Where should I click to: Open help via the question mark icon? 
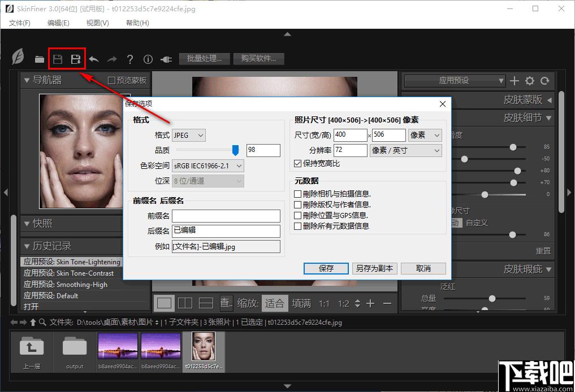pos(130,59)
